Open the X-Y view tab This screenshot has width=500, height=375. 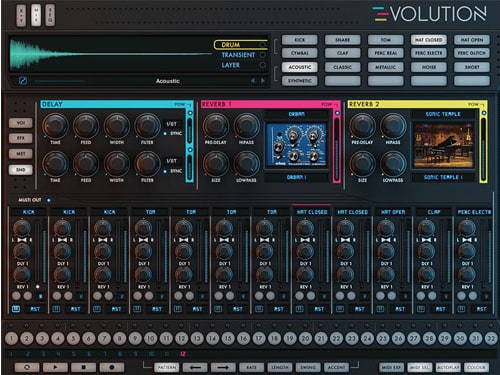point(21,15)
